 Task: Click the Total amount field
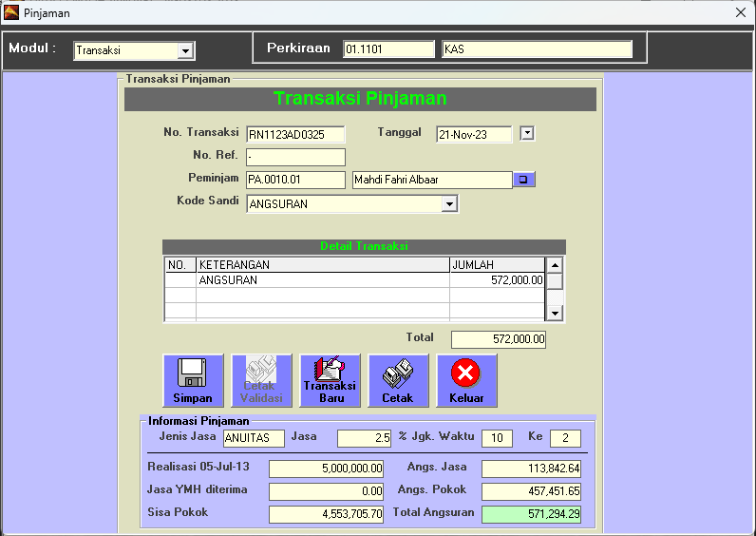pyautogui.click(x=499, y=339)
